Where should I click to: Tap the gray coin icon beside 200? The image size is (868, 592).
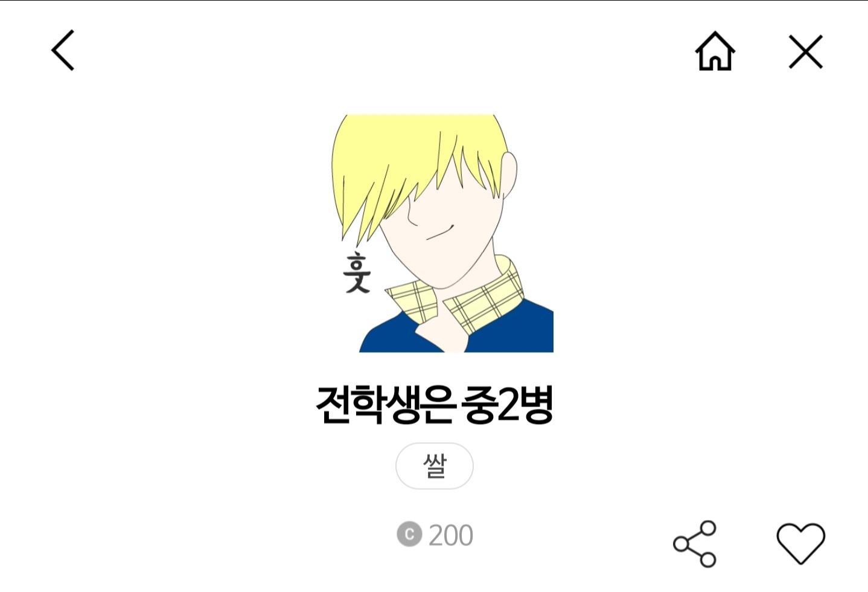coord(409,535)
